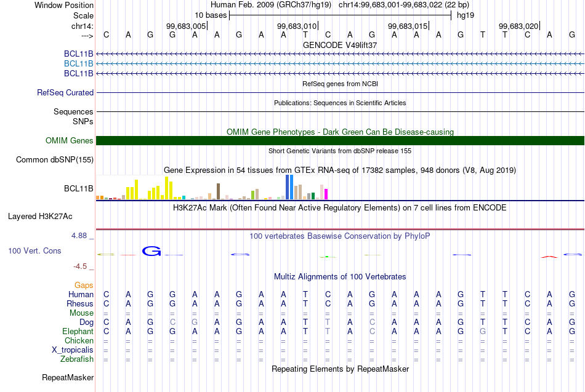585x392 pixels.
Task: Open the RefSeq genes from NCBI title
Action: (340, 84)
